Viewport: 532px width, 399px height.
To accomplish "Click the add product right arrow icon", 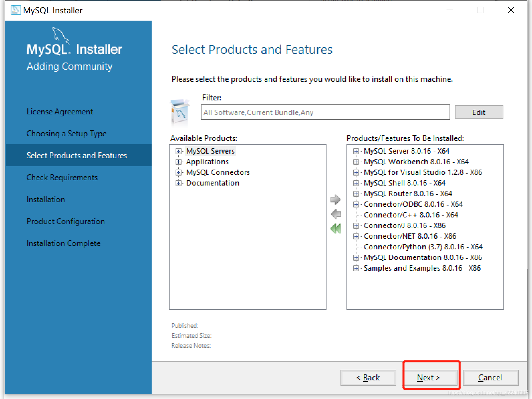I will (x=335, y=199).
